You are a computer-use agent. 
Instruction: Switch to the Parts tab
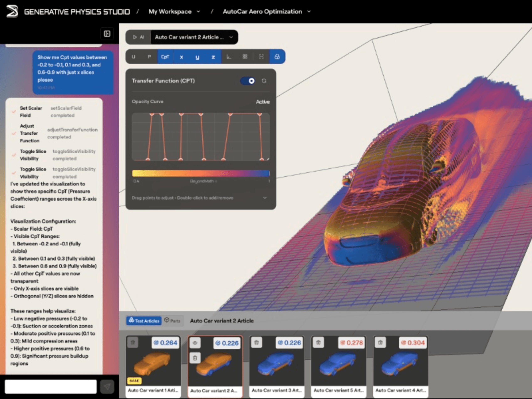[x=173, y=321]
